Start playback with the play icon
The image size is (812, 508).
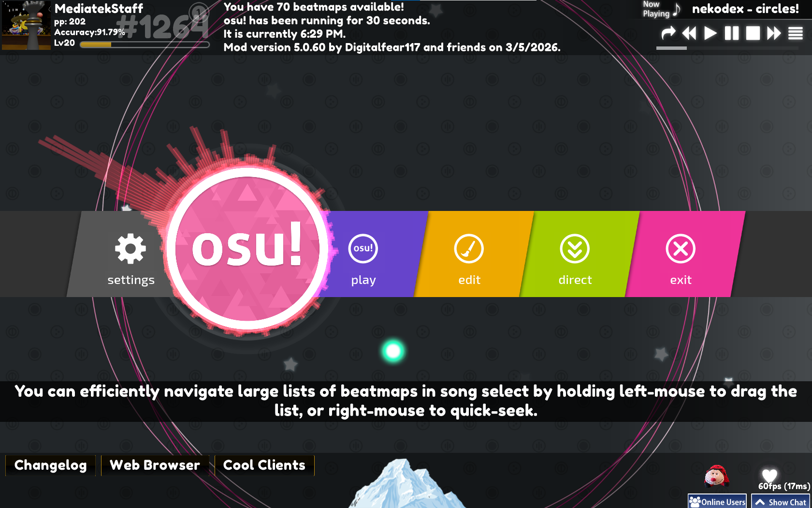[710, 33]
